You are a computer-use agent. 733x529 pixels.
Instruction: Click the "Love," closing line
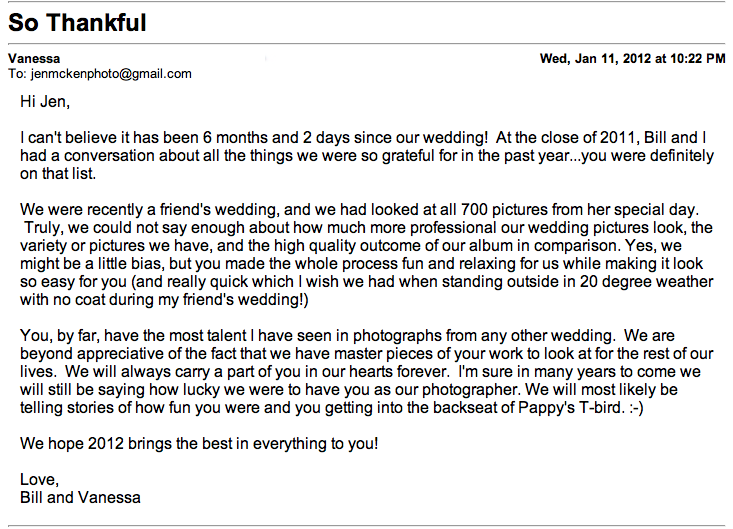click(x=40, y=479)
